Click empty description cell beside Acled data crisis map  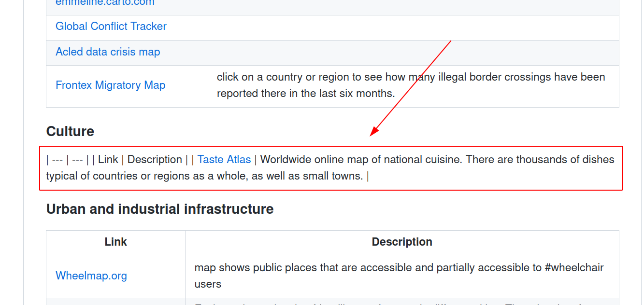pyautogui.click(x=413, y=53)
